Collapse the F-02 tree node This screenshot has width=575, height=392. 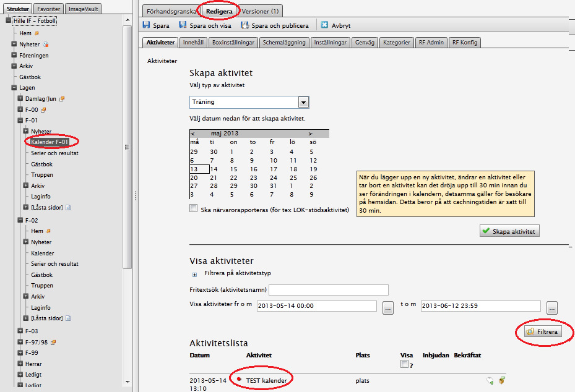[20, 220]
